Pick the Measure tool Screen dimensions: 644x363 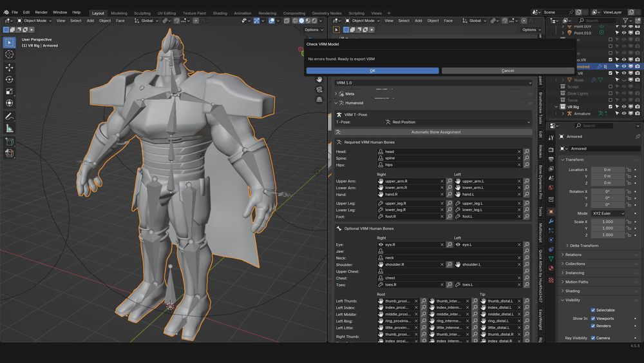tap(9, 128)
